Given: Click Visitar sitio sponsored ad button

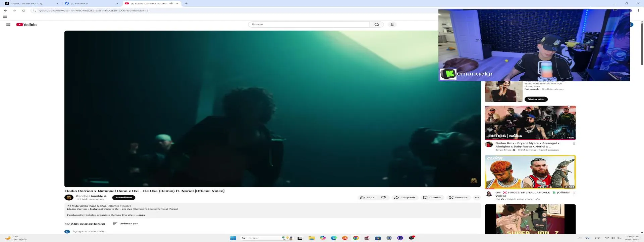Looking at the screenshot, I should coord(536,99).
